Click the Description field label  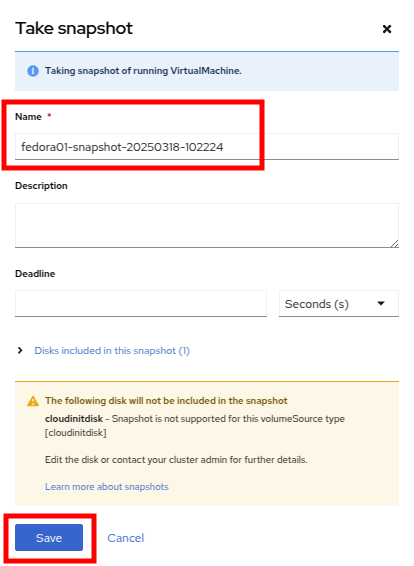41,186
